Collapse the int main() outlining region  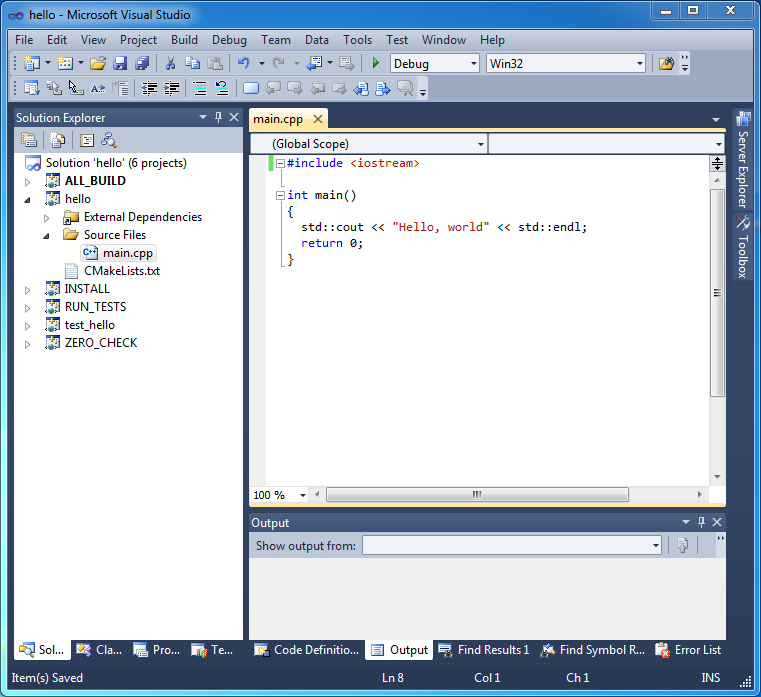click(x=280, y=196)
